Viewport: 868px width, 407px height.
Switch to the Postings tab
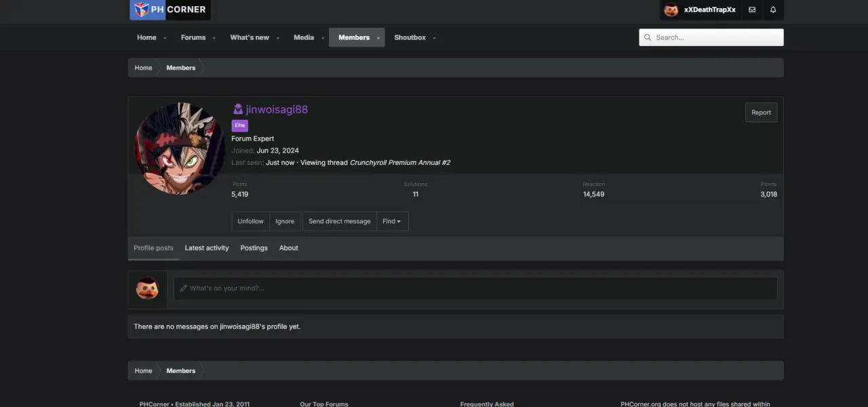pos(254,248)
